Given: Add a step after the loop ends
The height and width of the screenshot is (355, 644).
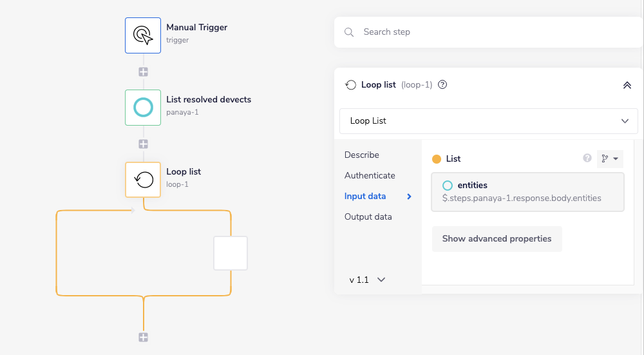Looking at the screenshot, I should pos(144,337).
